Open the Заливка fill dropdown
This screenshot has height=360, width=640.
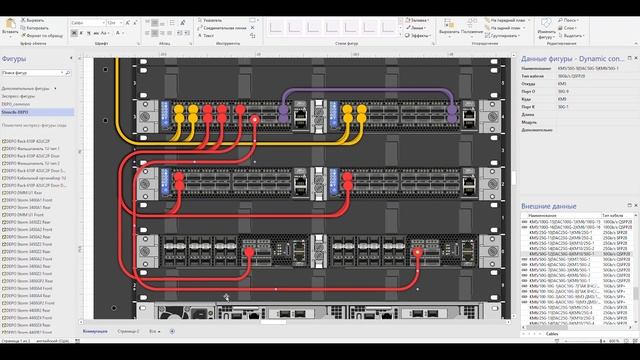[417, 20]
